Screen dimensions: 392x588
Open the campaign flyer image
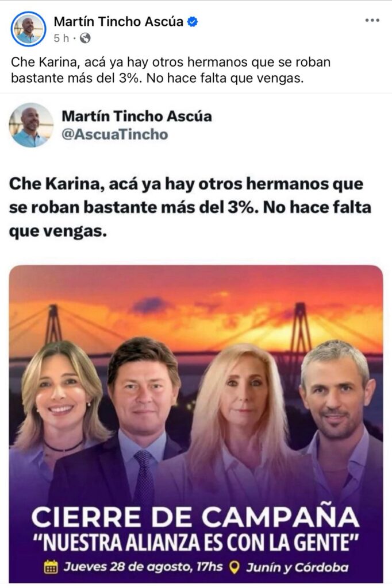click(x=195, y=424)
